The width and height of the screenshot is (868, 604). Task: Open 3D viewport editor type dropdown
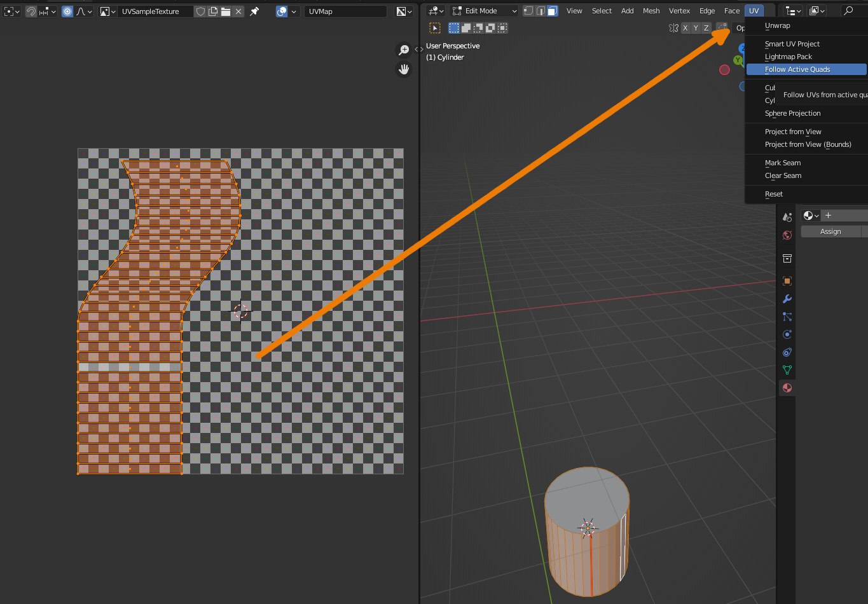pos(436,11)
